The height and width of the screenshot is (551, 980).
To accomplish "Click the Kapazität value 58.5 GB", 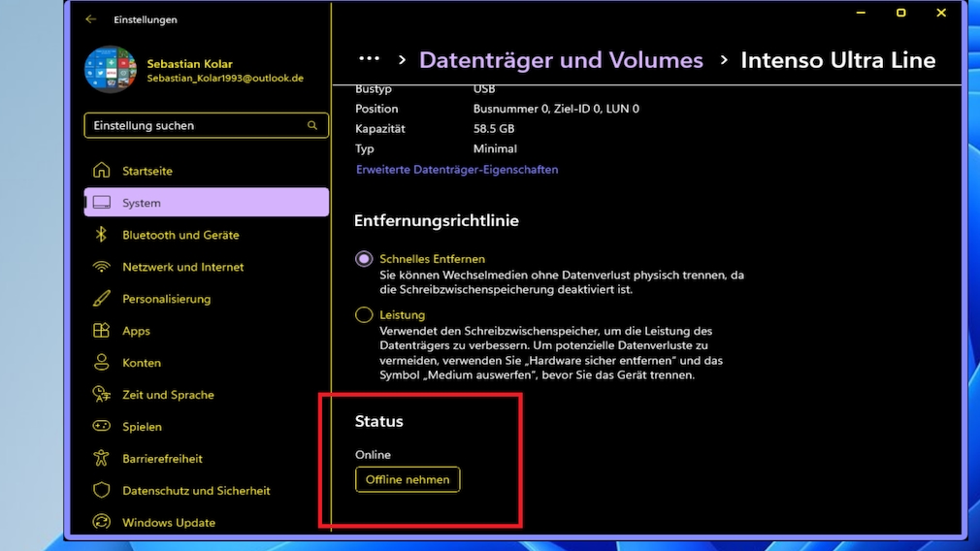I will [x=494, y=129].
